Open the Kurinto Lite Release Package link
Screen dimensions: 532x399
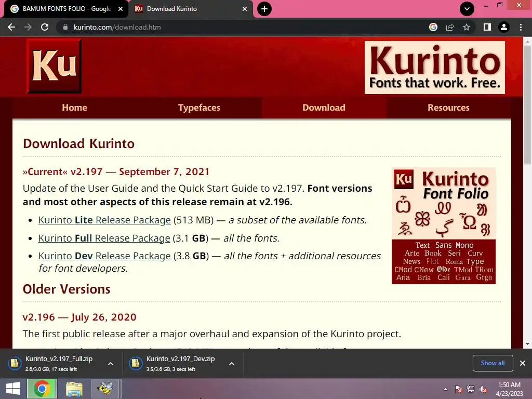[x=104, y=220]
